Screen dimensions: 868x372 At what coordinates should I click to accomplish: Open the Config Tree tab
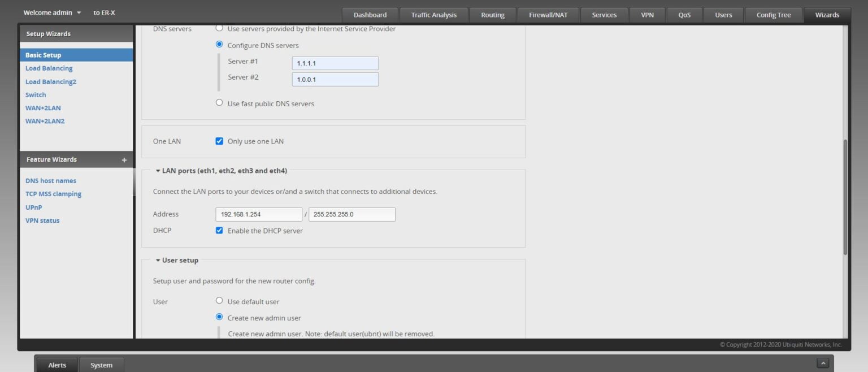[774, 15]
